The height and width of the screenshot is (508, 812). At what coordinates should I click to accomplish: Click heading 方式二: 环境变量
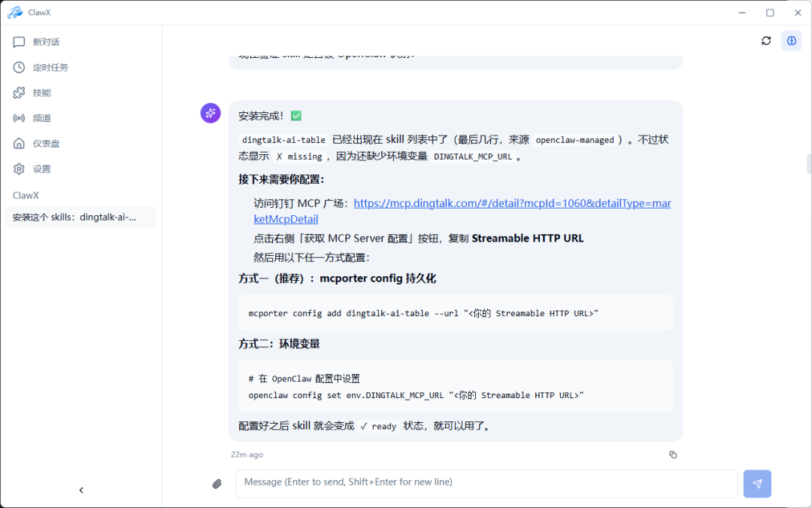click(279, 344)
